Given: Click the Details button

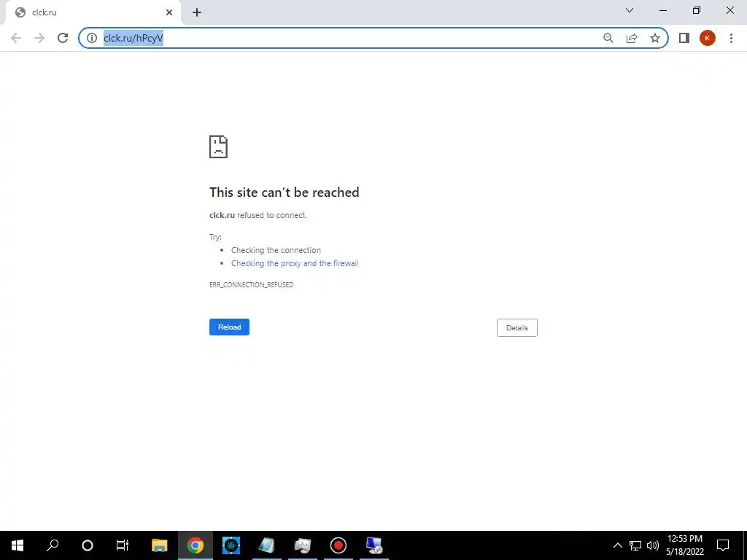Looking at the screenshot, I should (x=517, y=327).
